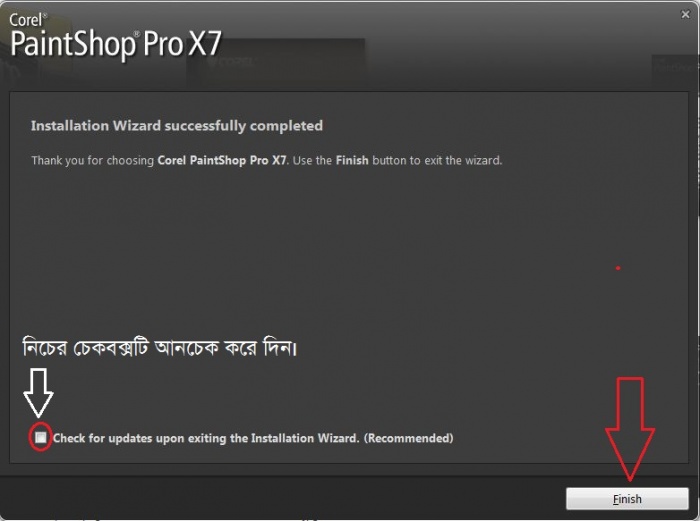Click the small 'Corel' word above PaintShop
Screen dimensions: 700x521
[x=26, y=20]
